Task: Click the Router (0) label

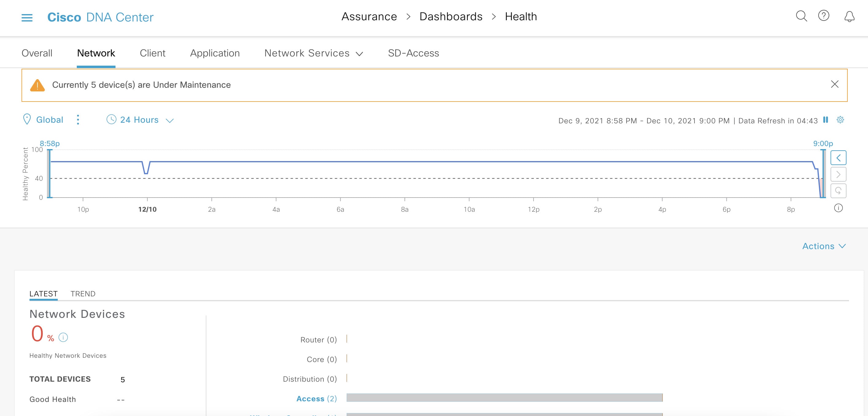Action: (319, 340)
